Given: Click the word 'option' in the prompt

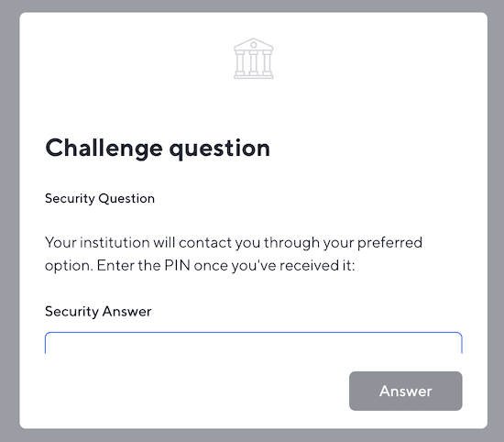Looking at the screenshot, I should (69, 266).
